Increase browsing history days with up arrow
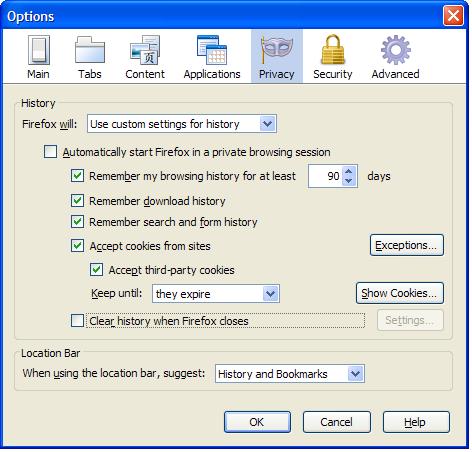Image resolution: width=472 pixels, height=452 pixels. tap(349, 171)
